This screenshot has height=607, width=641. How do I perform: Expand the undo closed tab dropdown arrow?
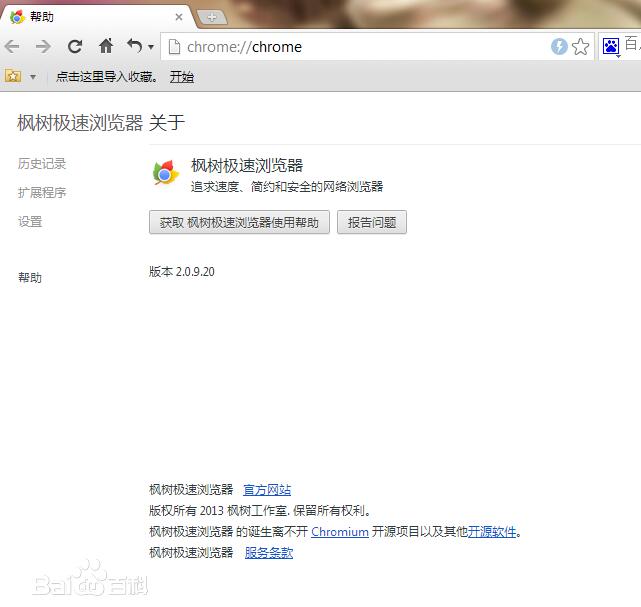151,48
